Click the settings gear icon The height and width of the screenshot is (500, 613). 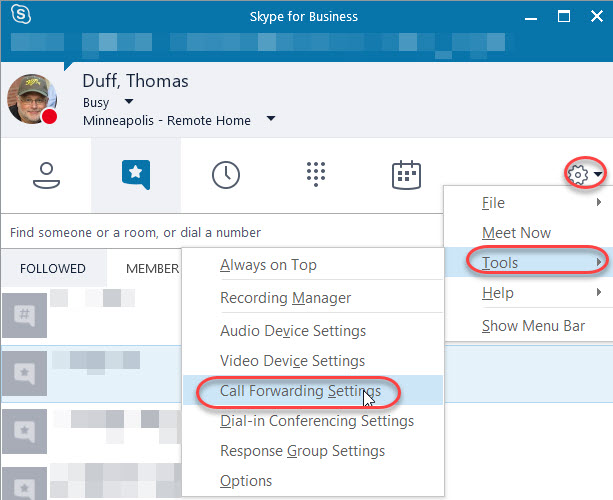point(578,174)
